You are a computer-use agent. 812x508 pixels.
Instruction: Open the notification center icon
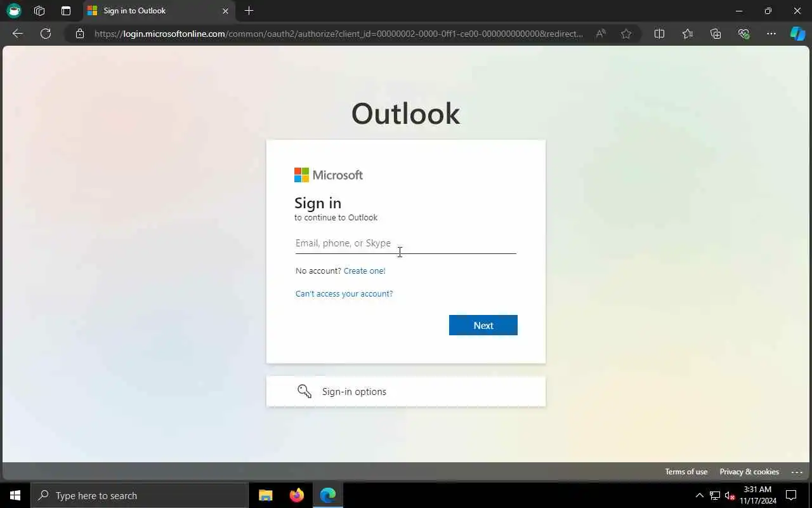[x=791, y=495]
